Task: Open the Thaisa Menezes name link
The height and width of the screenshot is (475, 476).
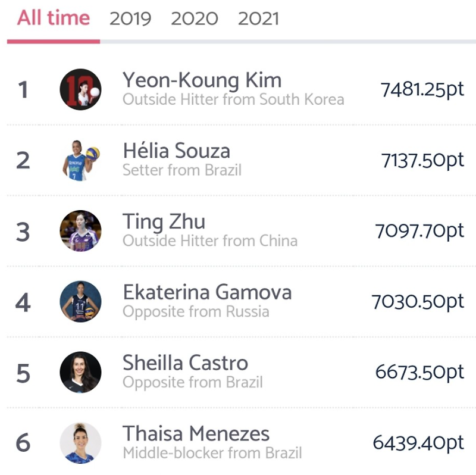Action: click(x=196, y=433)
